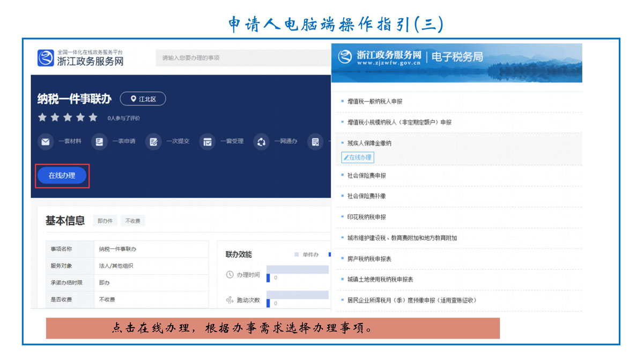The width and height of the screenshot is (644, 362).
Task: Click the blue 在线办理 button
Action: click(x=62, y=175)
